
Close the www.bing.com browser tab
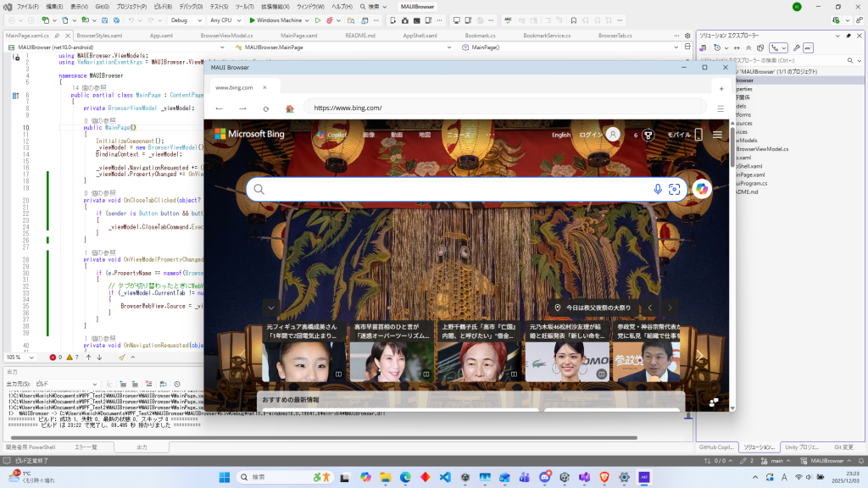(x=264, y=87)
